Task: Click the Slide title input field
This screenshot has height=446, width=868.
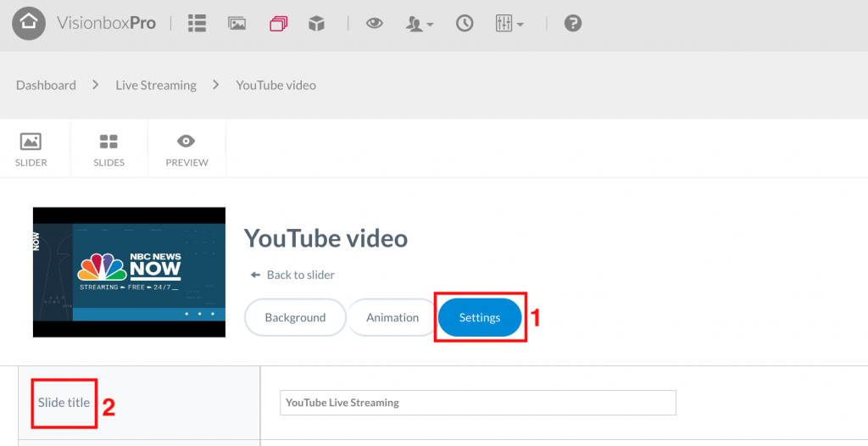Action: (478, 403)
